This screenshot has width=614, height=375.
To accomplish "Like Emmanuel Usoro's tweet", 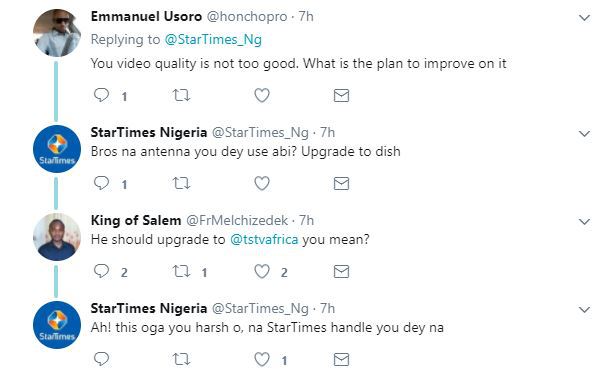I will 262,95.
